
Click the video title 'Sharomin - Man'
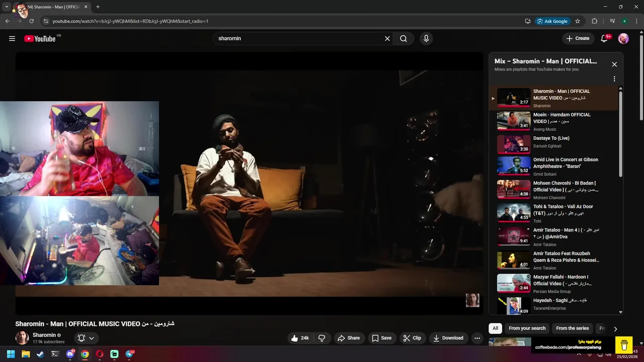(95, 324)
